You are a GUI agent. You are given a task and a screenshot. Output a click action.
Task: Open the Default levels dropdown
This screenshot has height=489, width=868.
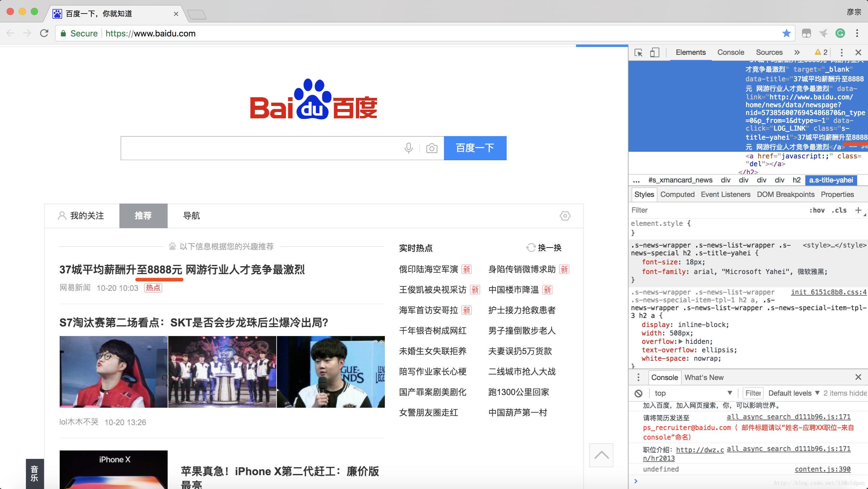(794, 393)
